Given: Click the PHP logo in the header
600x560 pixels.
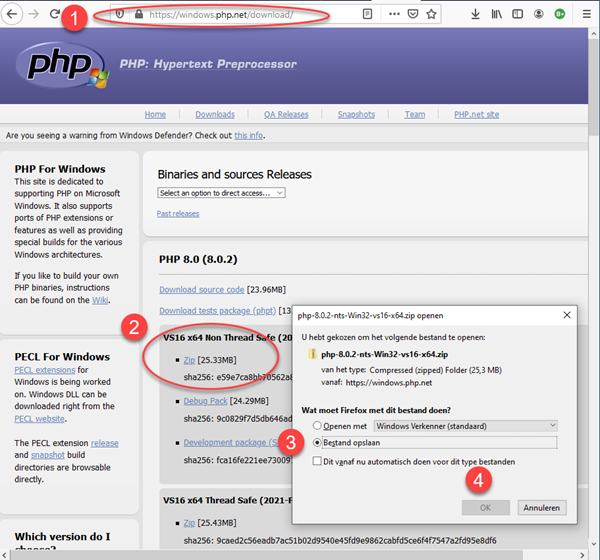Looking at the screenshot, I should tap(62, 65).
